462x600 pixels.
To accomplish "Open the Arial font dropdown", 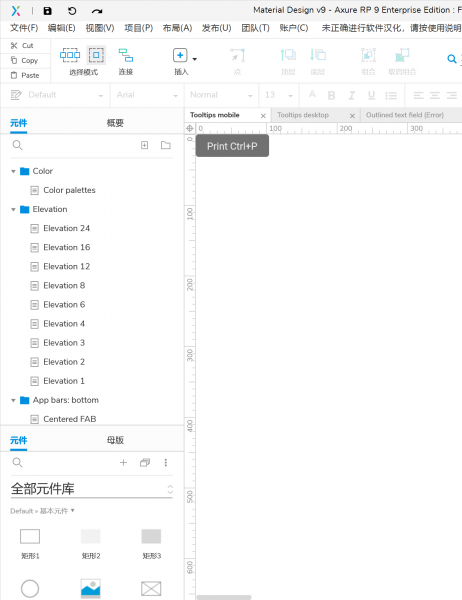I will pyautogui.click(x=147, y=95).
